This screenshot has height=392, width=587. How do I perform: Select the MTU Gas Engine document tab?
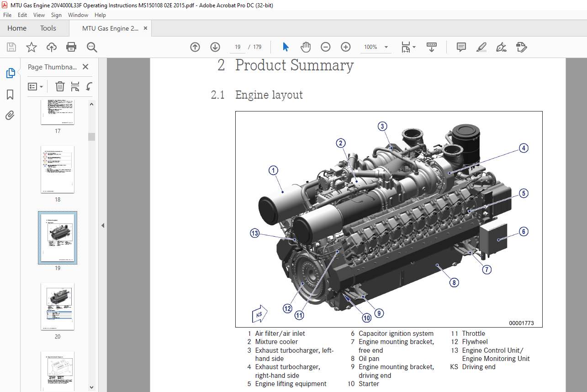(x=110, y=28)
